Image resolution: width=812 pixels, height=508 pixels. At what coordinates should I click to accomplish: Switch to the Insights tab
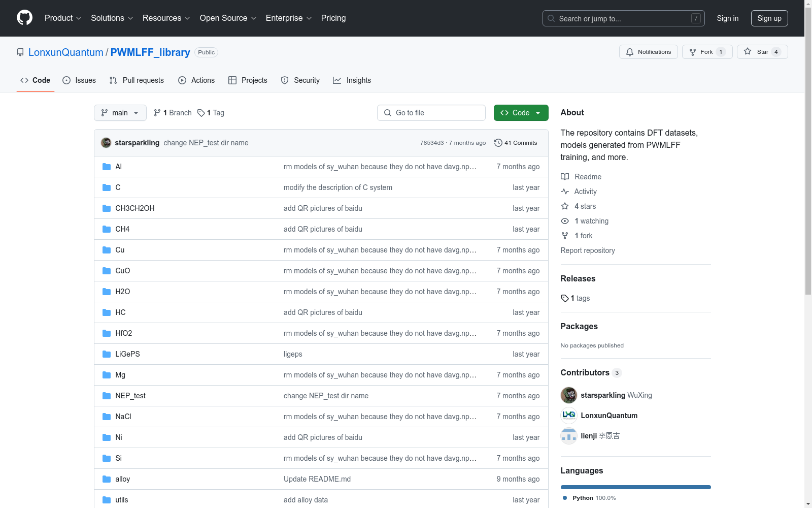click(352, 80)
